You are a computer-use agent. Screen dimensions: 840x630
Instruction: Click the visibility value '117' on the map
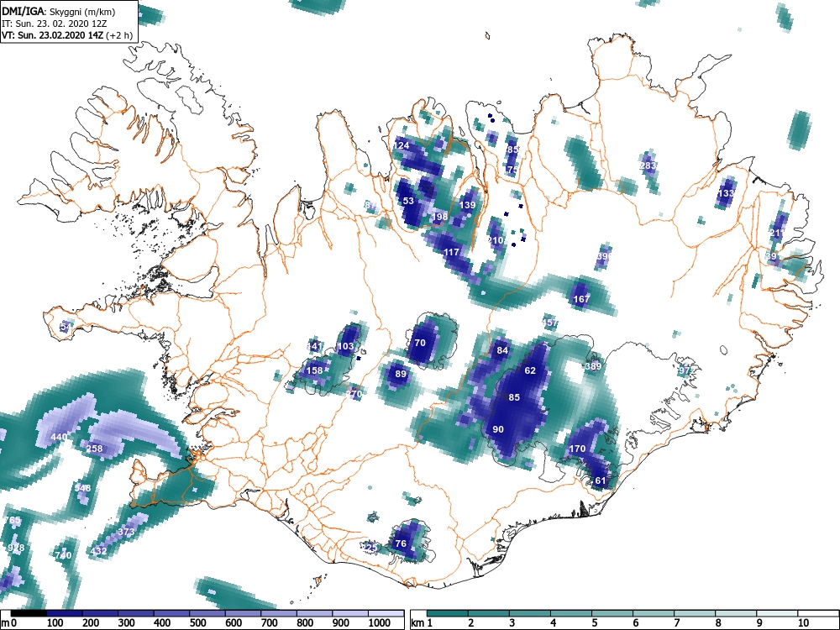pos(452,252)
